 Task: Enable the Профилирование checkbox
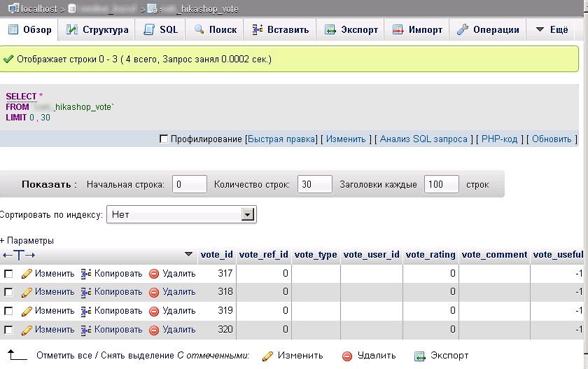(164, 139)
